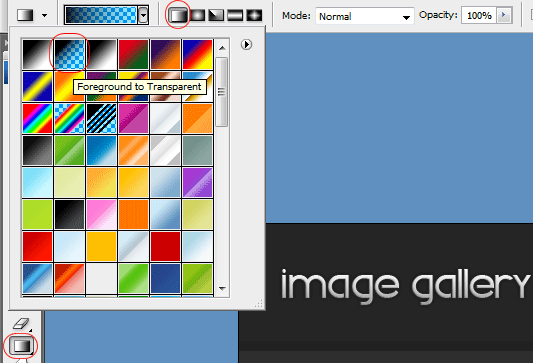The width and height of the screenshot is (533, 363).
Task: Select the Transparent Stripes black striped swatch
Action: pos(101,118)
